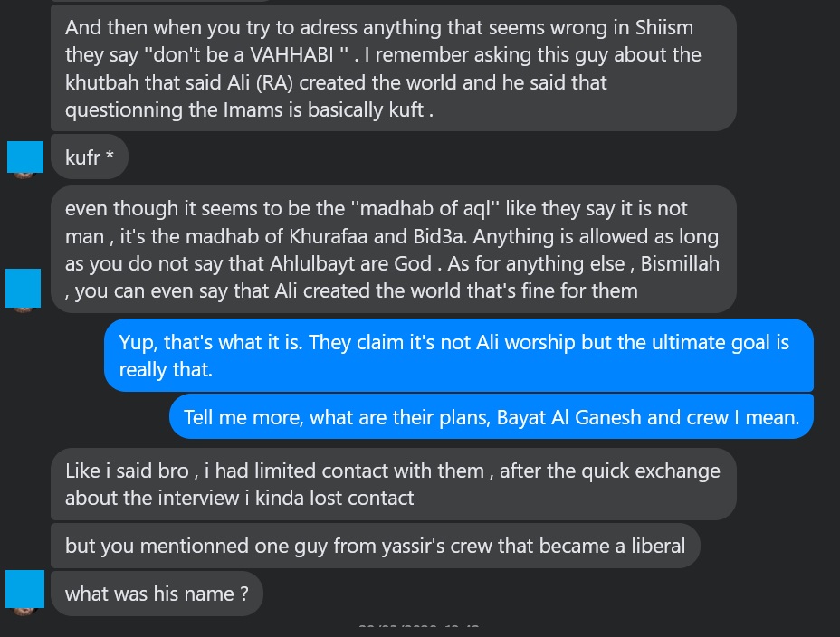The height and width of the screenshot is (637, 840).
Task: Click 'questionning the Imams' line in first message
Action: [163, 109]
